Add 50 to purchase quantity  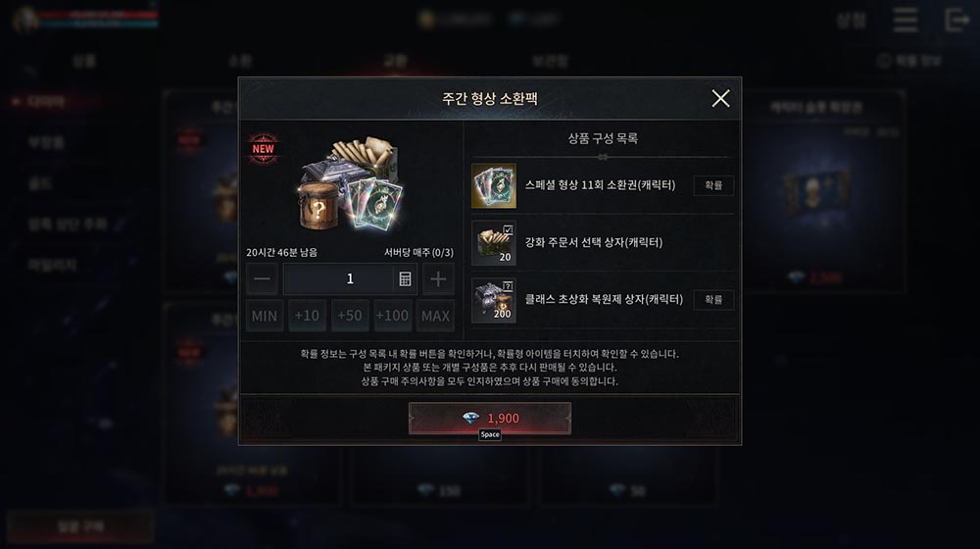tap(350, 316)
